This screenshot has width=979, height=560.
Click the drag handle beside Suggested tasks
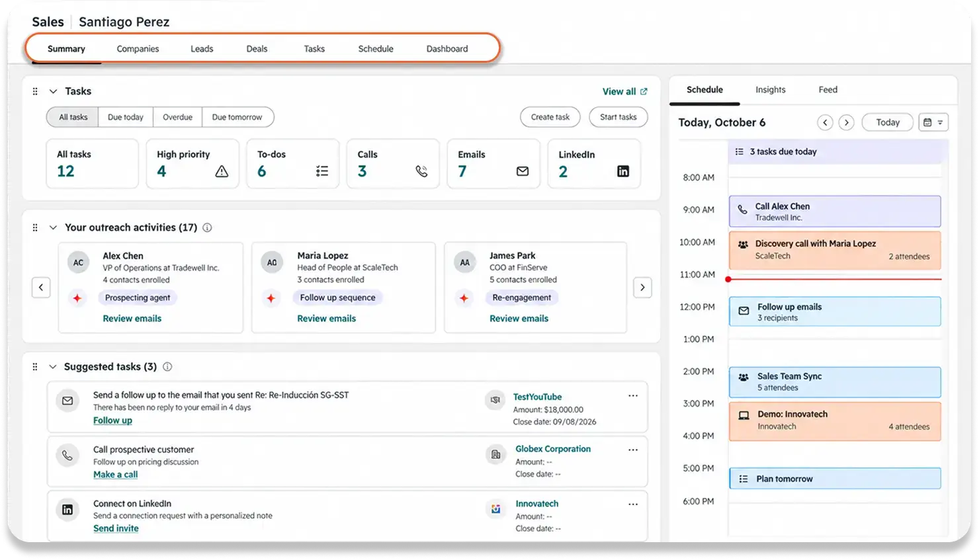click(35, 367)
